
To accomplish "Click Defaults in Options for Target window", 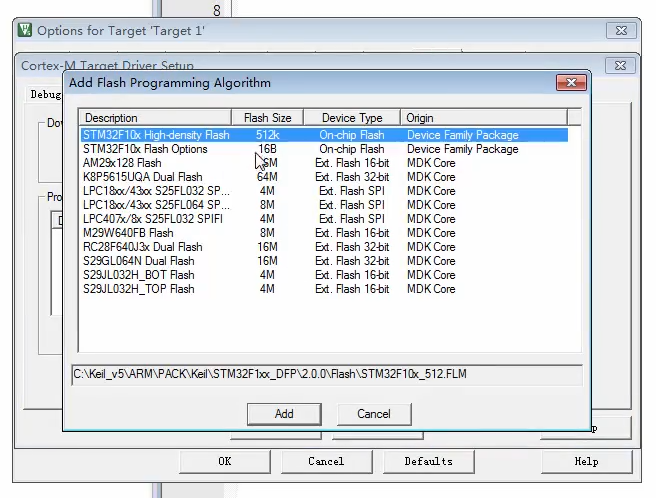I will tap(428, 462).
